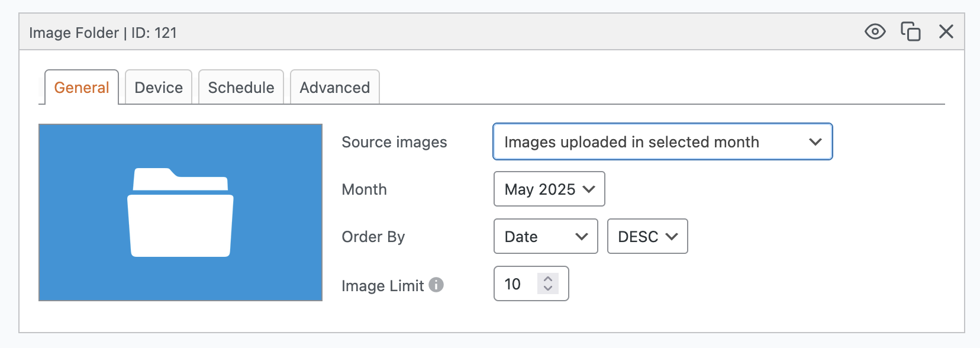Decrease the Image Limit with the down arrow

coord(548,288)
